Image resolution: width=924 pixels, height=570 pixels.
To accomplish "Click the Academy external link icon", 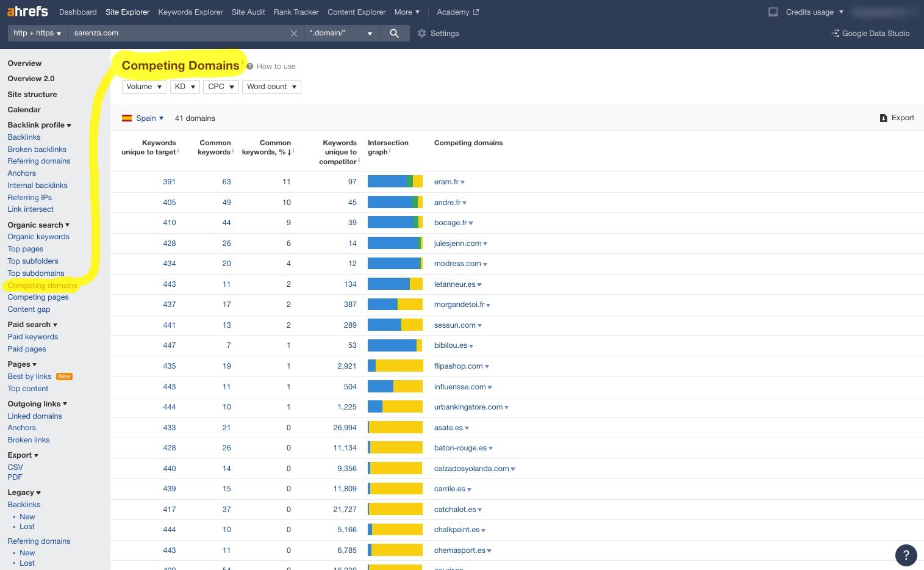I will coord(476,12).
